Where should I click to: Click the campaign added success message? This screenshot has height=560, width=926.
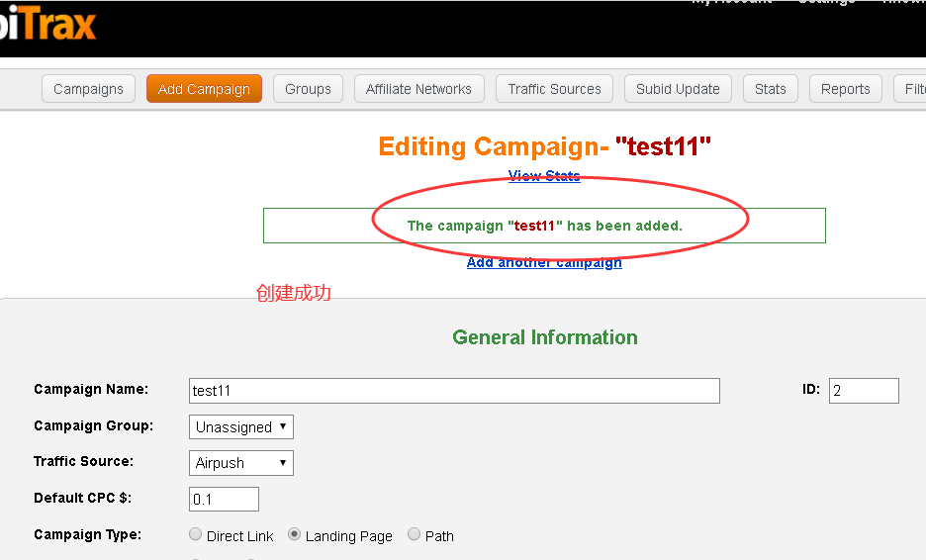(x=544, y=226)
